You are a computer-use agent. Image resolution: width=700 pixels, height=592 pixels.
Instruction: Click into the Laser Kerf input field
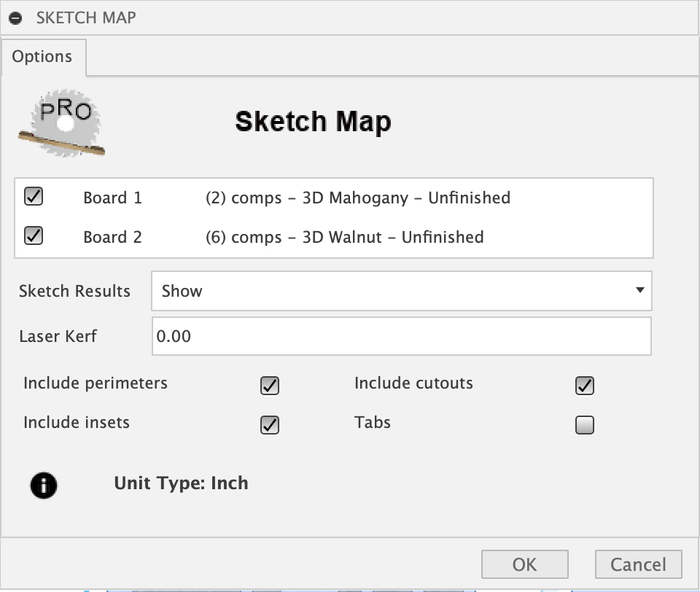click(x=401, y=336)
